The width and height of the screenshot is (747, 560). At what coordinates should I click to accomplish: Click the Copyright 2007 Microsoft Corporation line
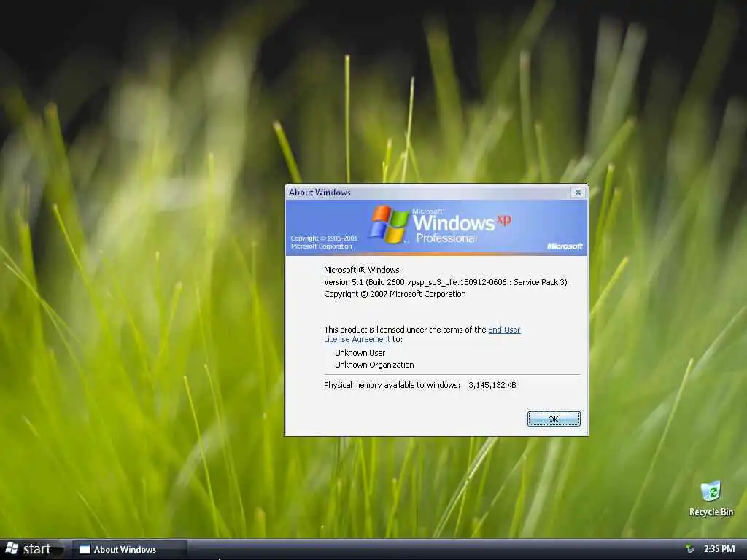395,295
